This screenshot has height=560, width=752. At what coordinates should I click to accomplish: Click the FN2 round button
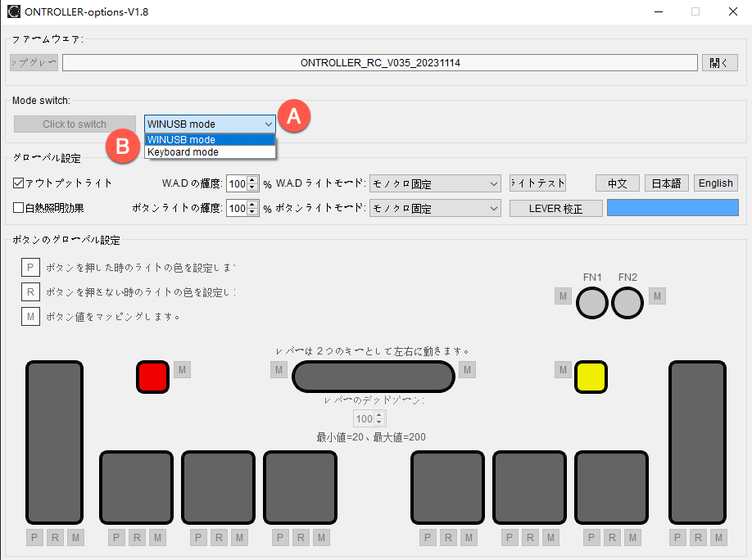click(x=627, y=303)
